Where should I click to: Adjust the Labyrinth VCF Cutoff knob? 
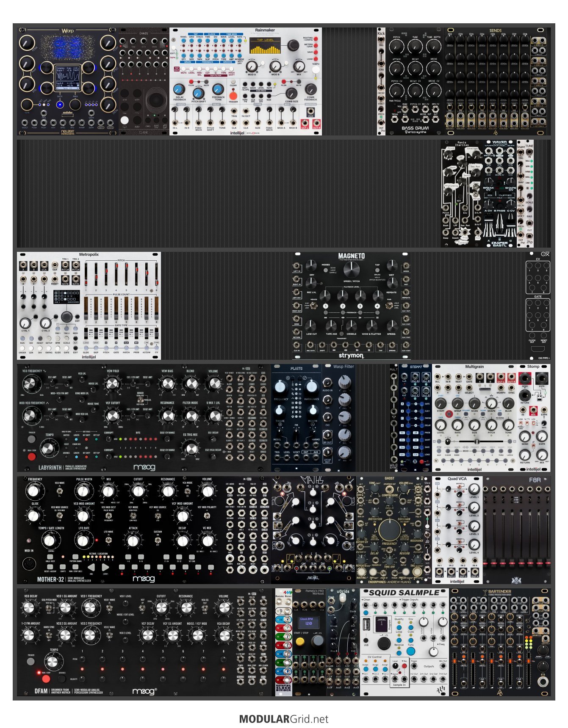tap(112, 416)
